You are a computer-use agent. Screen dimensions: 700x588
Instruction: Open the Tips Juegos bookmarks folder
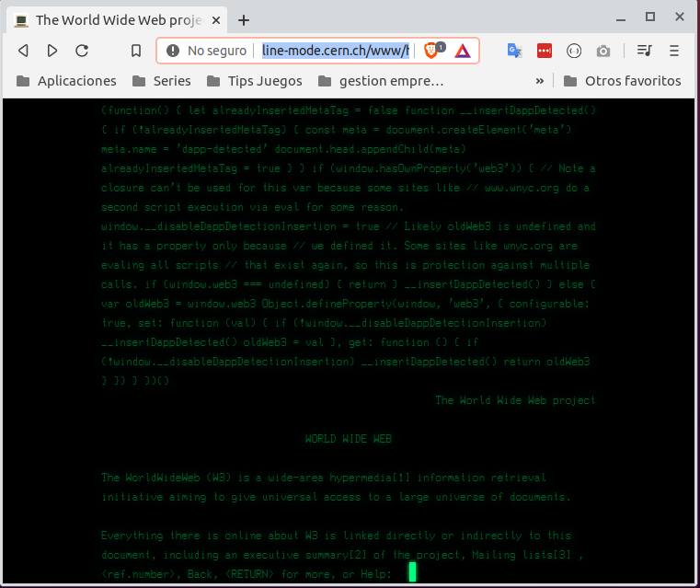coord(255,81)
